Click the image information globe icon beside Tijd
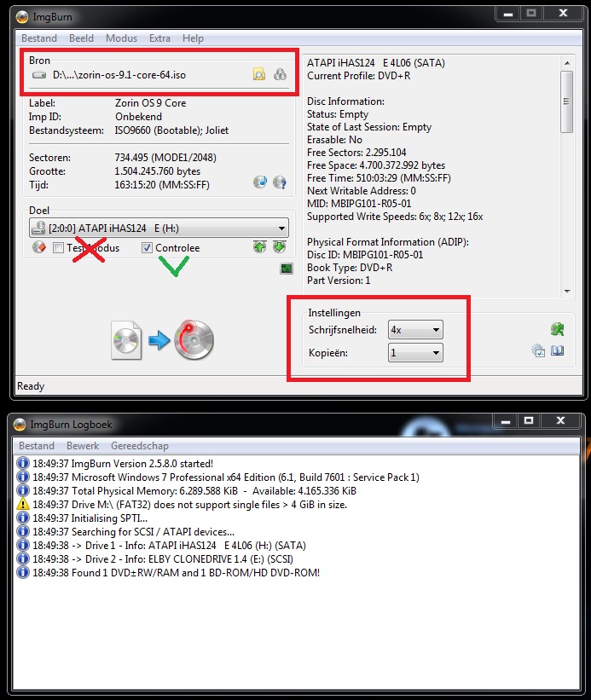Image resolution: width=591 pixels, height=700 pixels. point(260,182)
